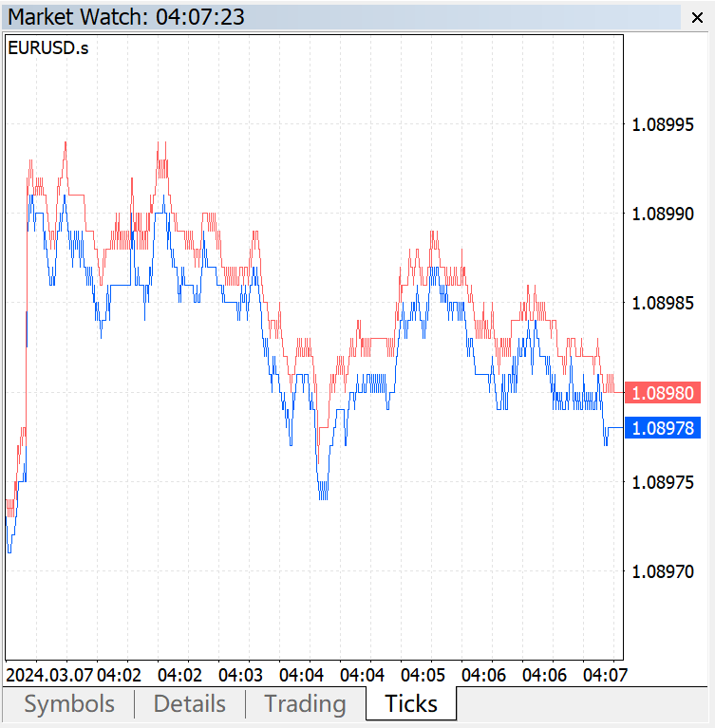The height and width of the screenshot is (728, 715).
Task: Click the 1.08985 price axis label
Action: point(663,303)
